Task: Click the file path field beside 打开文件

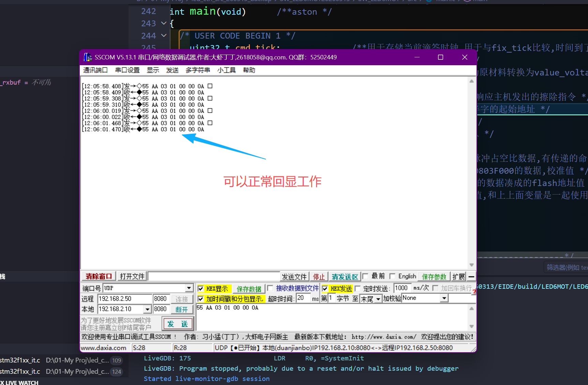Action: coord(214,276)
